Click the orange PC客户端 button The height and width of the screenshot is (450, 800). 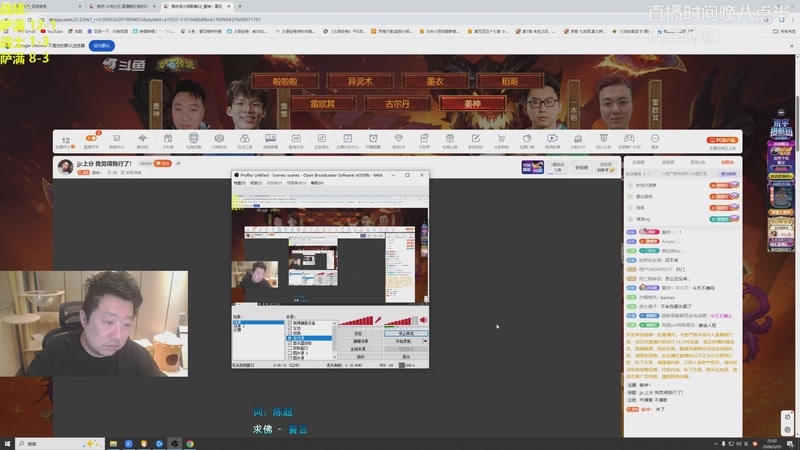coord(722,140)
